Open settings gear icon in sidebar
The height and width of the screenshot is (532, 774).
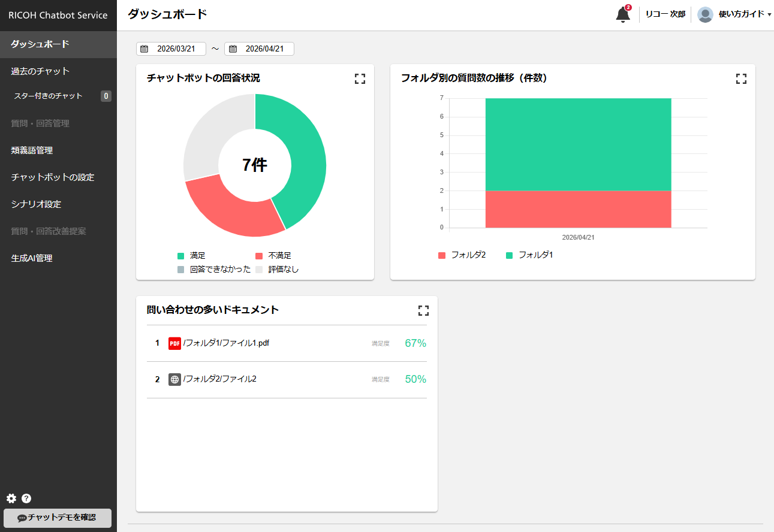[x=11, y=498]
